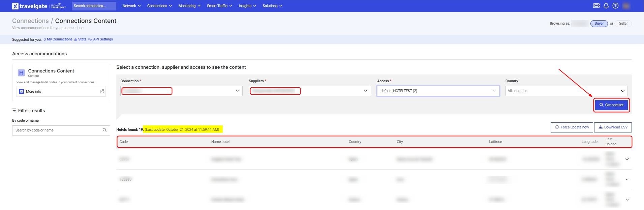The height and width of the screenshot is (210, 644).
Task: Click the Connections Content H icon
Action: point(21,72)
